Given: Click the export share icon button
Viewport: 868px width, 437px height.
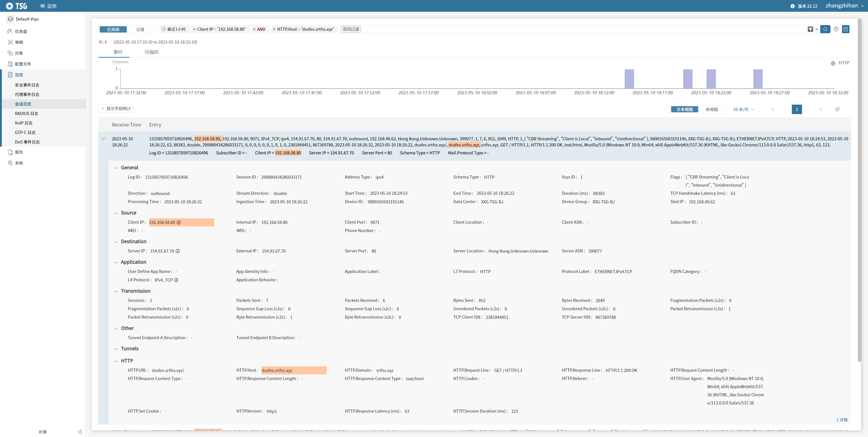Looking at the screenshot, I should click(x=845, y=29).
